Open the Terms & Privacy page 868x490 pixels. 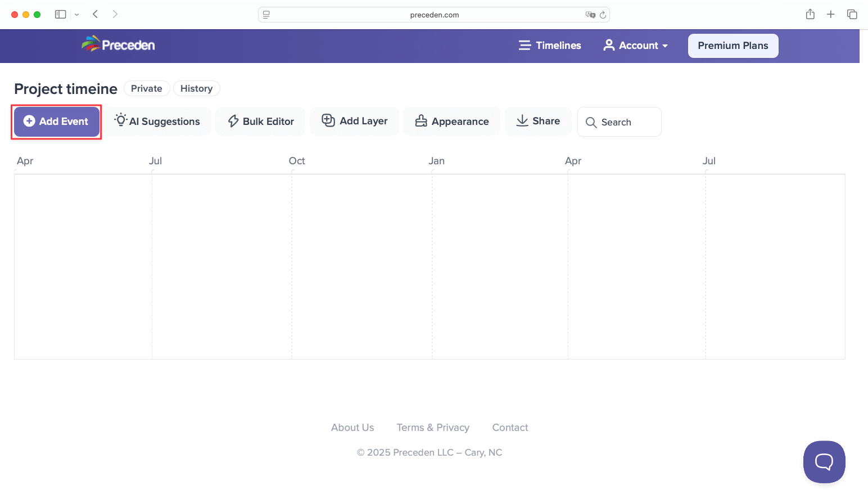tap(433, 428)
